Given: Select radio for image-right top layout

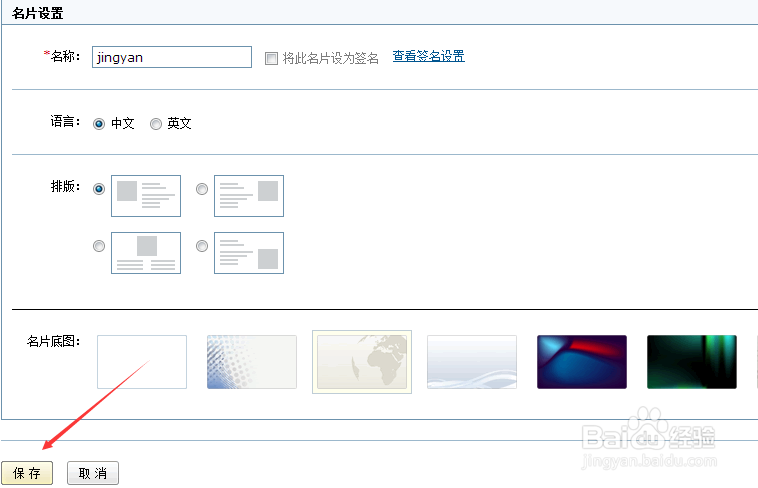Looking at the screenshot, I should coord(202,189).
